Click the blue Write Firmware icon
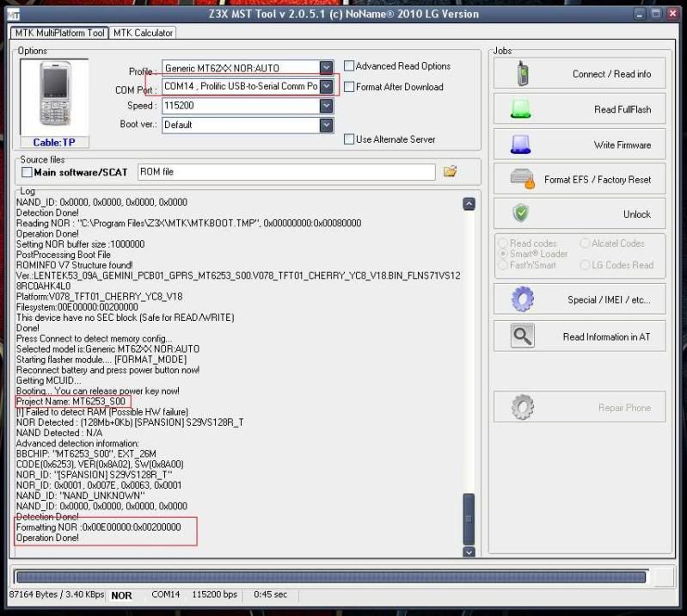The image size is (687, 616). [521, 145]
